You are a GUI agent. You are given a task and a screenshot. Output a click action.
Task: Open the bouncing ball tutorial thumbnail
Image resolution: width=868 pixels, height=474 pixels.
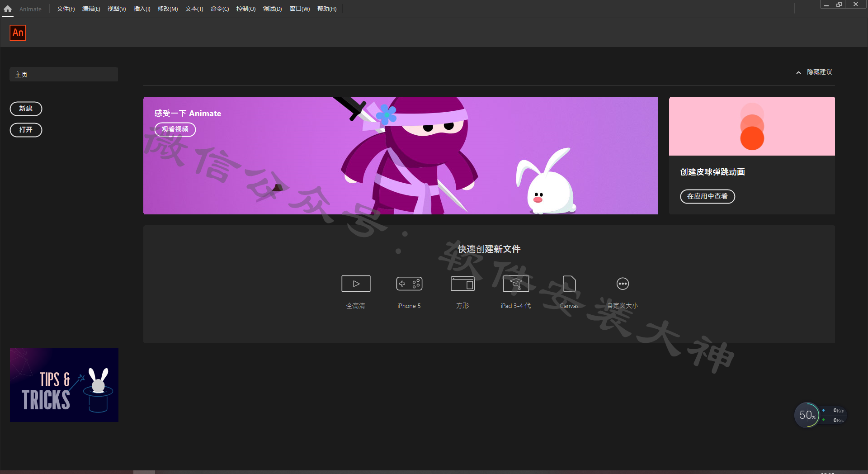[752, 126]
